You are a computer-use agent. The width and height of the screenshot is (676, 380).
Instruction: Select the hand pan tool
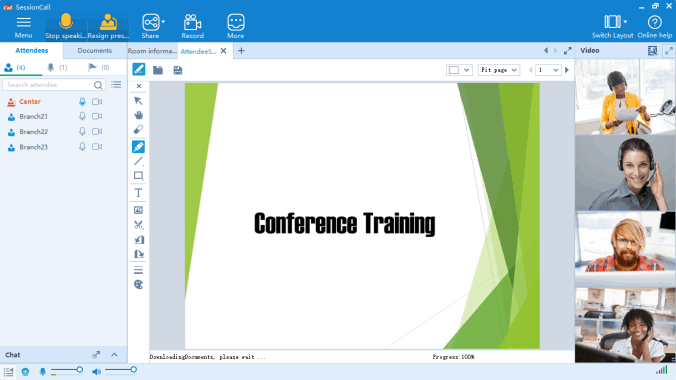tap(138, 115)
